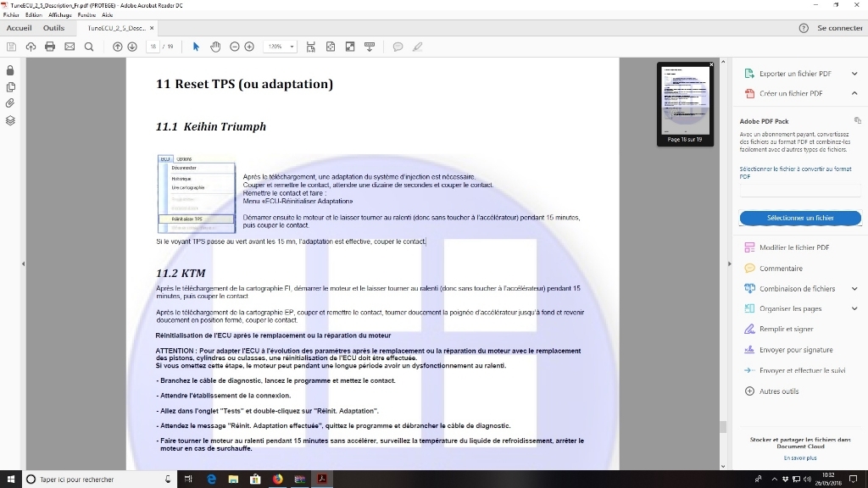Click Sélectionner un fichier button
This screenshot has width=868, height=488.
tap(800, 218)
